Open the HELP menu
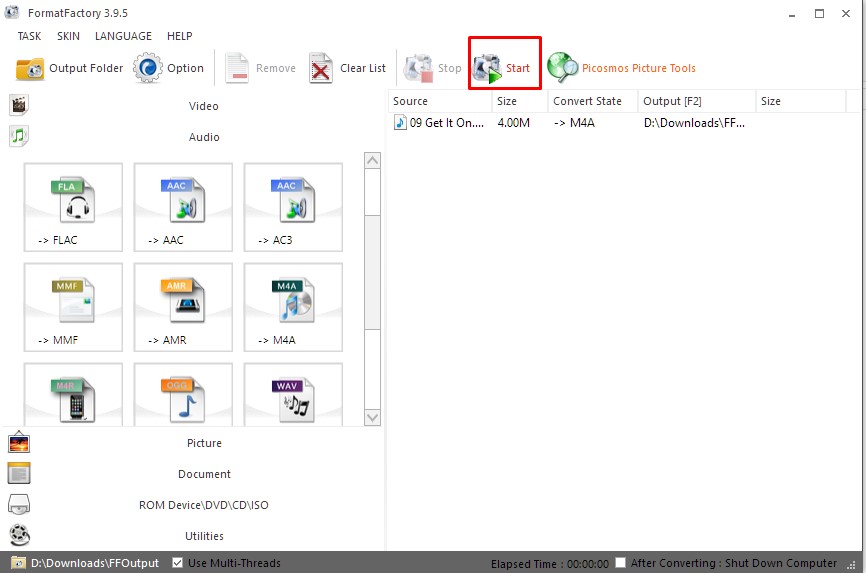866x573 pixels. (179, 36)
